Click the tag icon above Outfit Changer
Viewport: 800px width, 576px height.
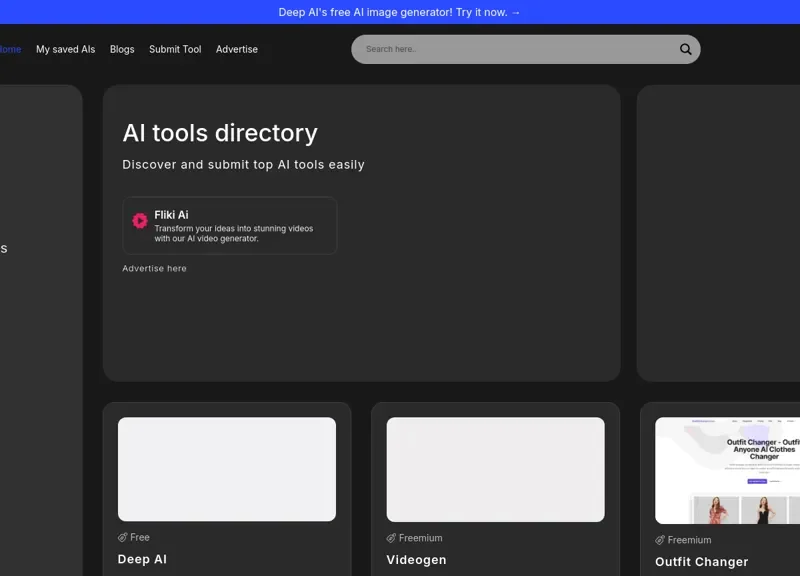(x=660, y=540)
